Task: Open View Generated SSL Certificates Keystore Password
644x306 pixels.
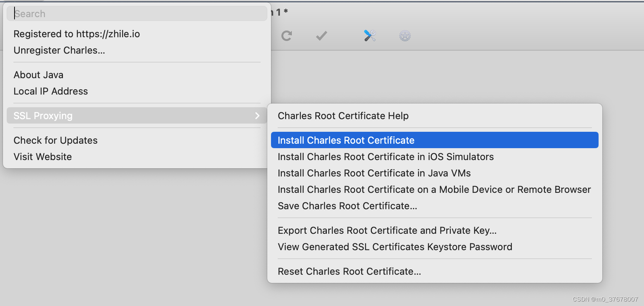Action: click(x=435, y=247)
